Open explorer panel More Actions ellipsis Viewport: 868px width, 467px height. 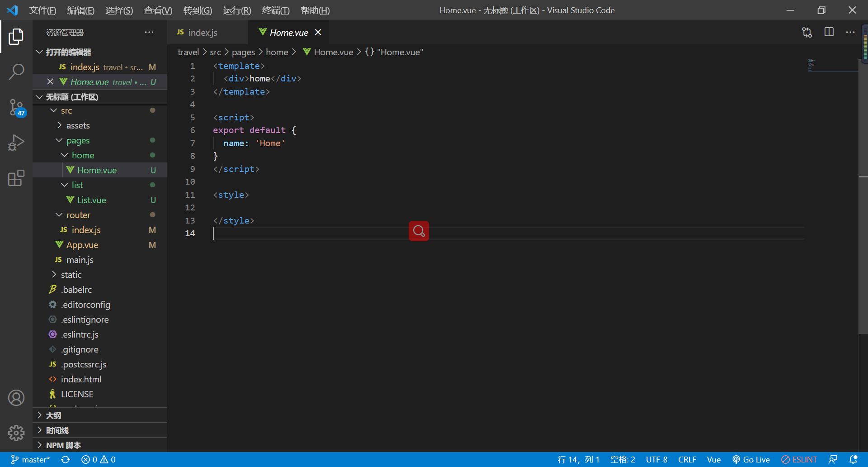click(x=149, y=33)
